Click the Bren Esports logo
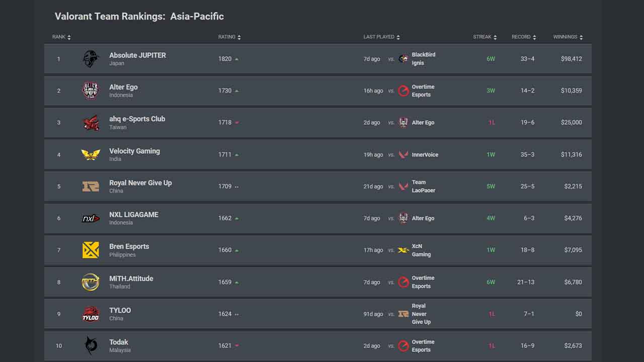644x362 pixels. tap(91, 250)
